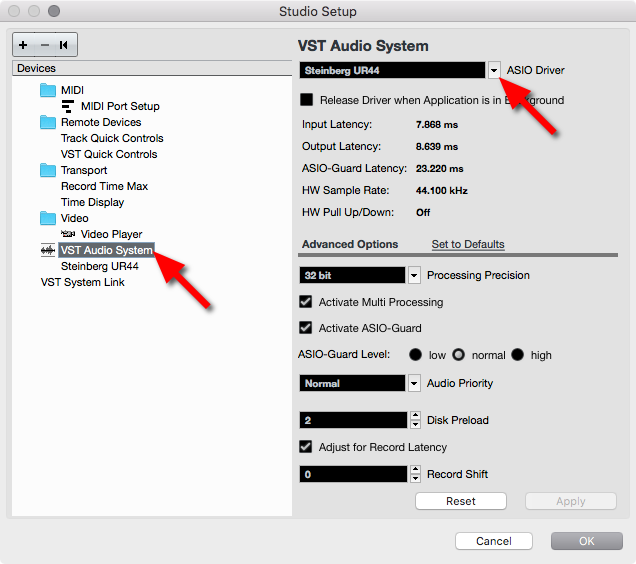Select VST Audio System entry

(106, 250)
